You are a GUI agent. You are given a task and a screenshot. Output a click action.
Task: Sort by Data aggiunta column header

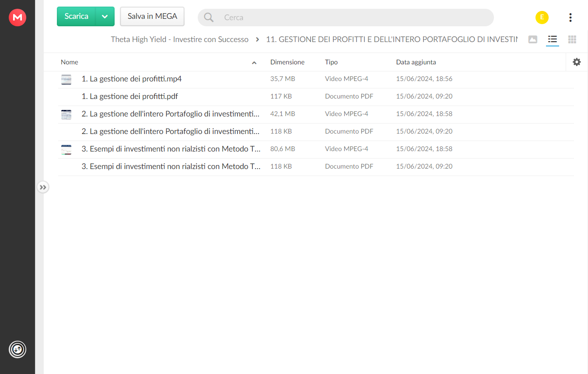[x=416, y=62]
